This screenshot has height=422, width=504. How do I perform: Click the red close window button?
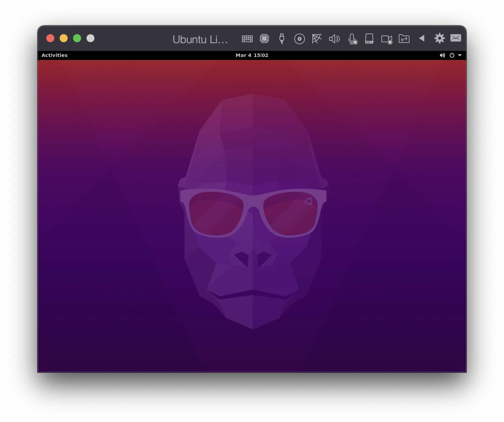pyautogui.click(x=50, y=38)
